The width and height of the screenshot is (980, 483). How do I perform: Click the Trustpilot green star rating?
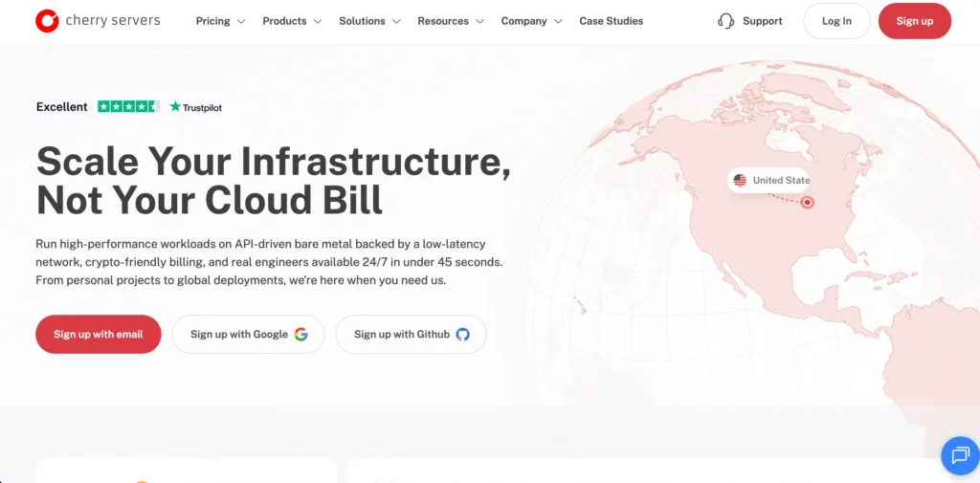click(x=129, y=106)
